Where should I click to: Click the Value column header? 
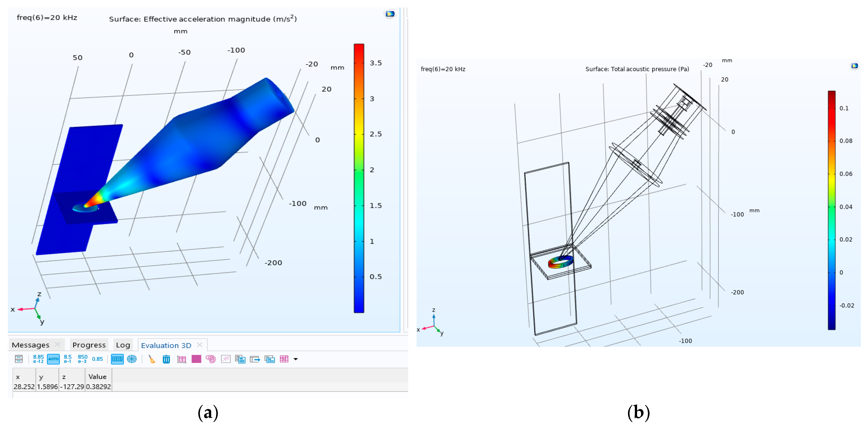(97, 376)
